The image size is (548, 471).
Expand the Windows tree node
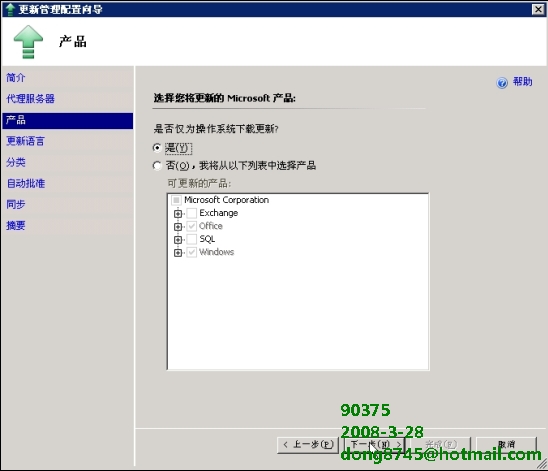click(178, 253)
